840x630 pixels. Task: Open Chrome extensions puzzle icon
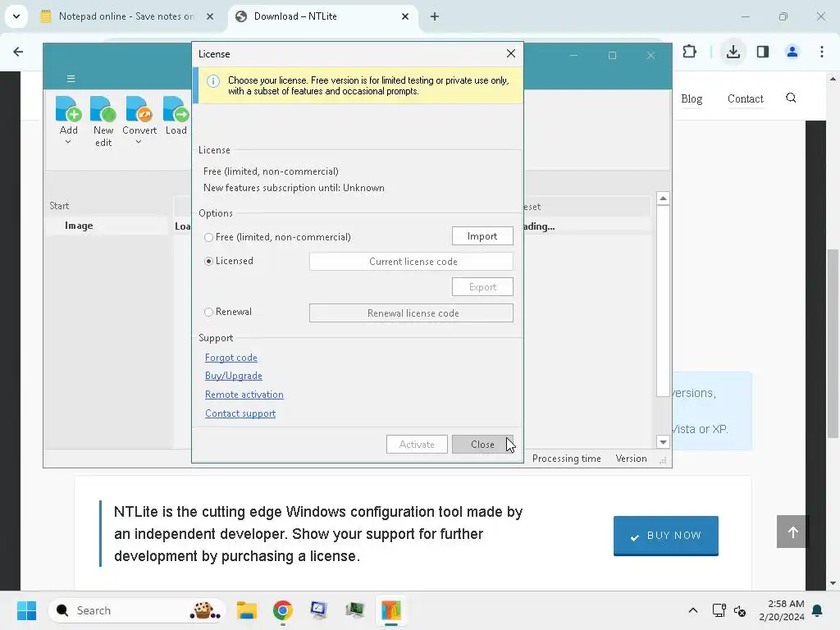click(x=689, y=52)
